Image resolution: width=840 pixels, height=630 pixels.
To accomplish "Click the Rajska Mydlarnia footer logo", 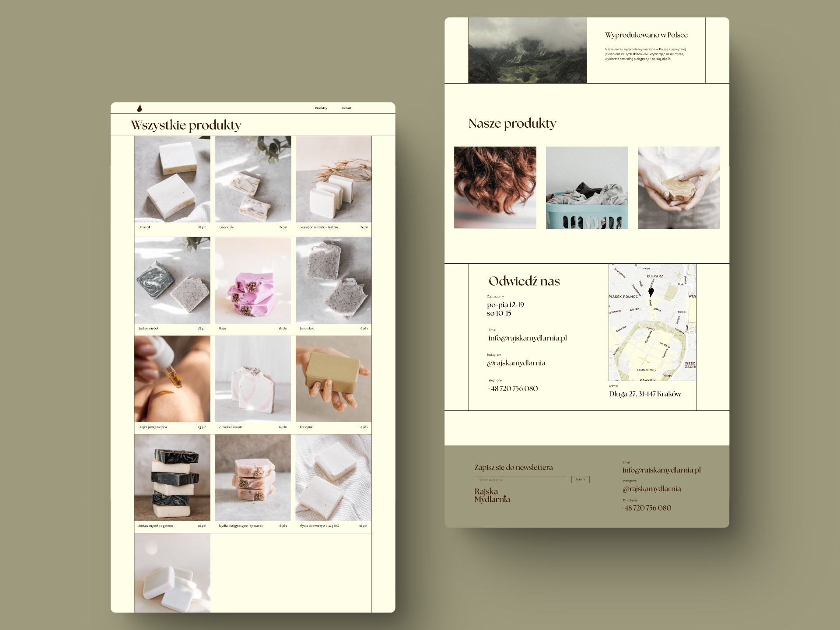I will [x=492, y=495].
